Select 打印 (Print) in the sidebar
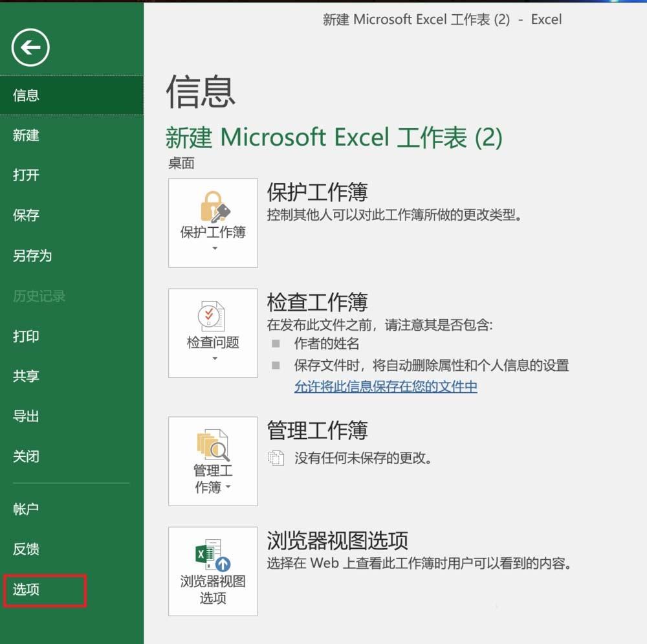 coord(26,336)
